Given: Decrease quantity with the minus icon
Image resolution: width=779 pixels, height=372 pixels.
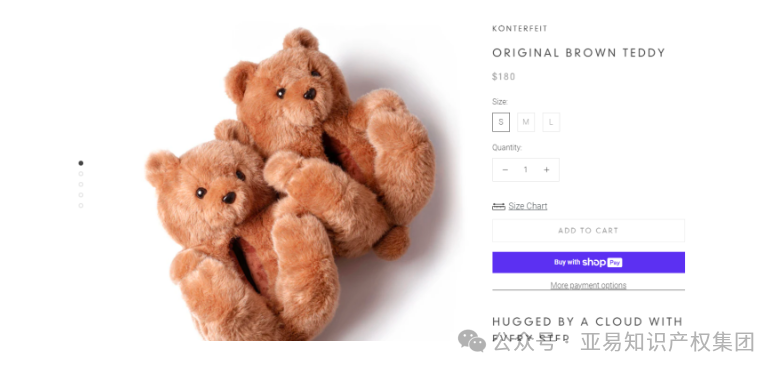Looking at the screenshot, I should 505,170.
